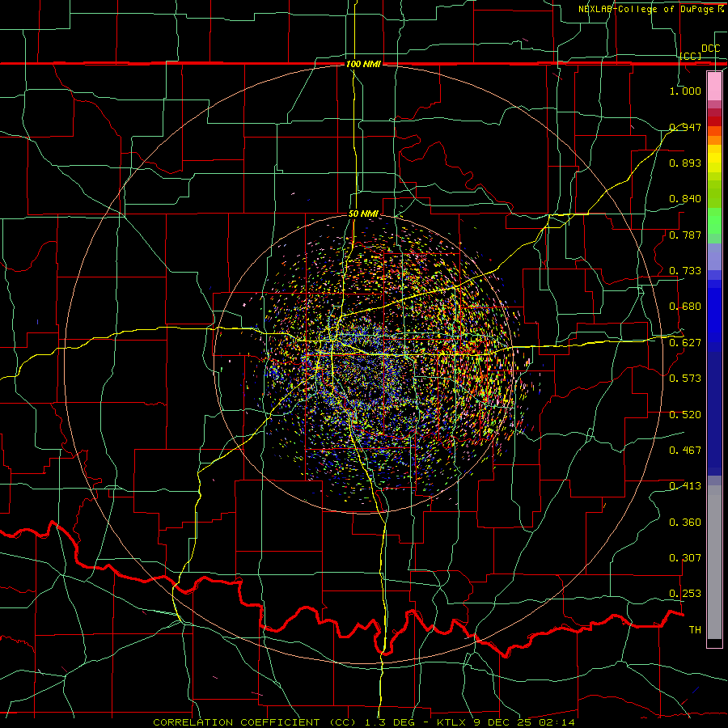Click the DCC label above the color scale

pos(710,49)
